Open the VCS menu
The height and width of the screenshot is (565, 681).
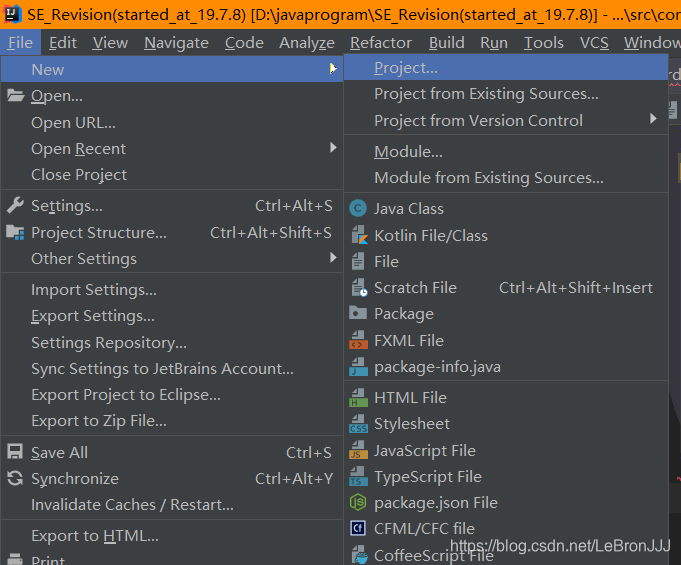click(594, 43)
